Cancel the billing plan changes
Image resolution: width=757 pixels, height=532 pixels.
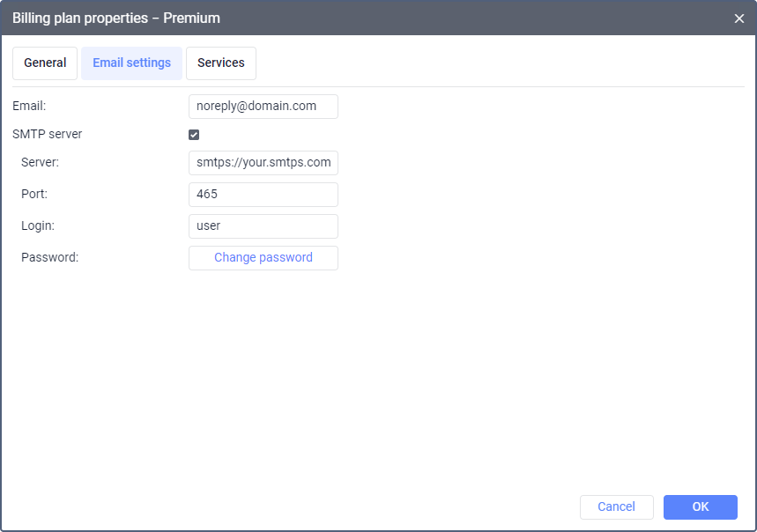point(616,506)
